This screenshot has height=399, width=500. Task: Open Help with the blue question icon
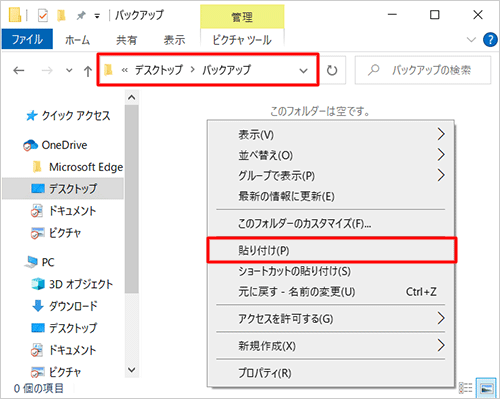(490, 40)
